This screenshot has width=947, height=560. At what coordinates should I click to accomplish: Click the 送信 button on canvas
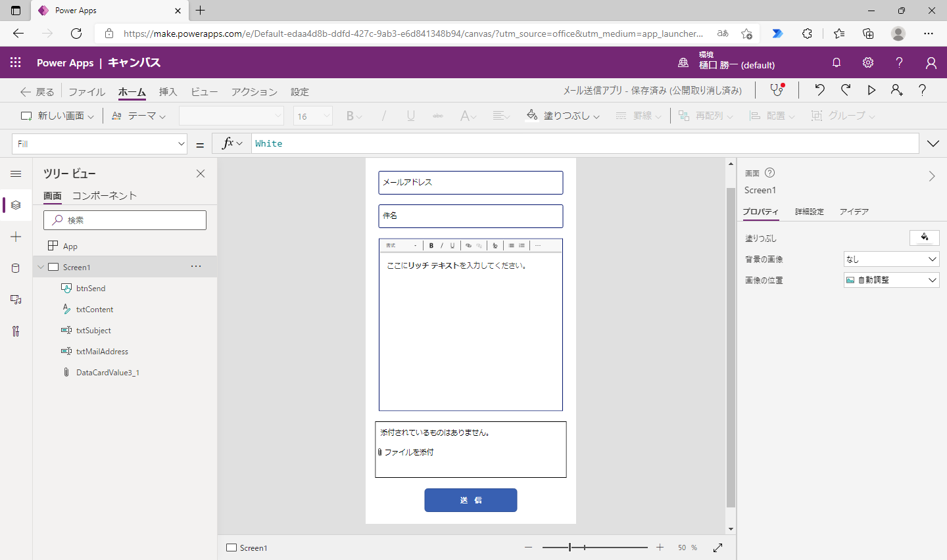471,500
